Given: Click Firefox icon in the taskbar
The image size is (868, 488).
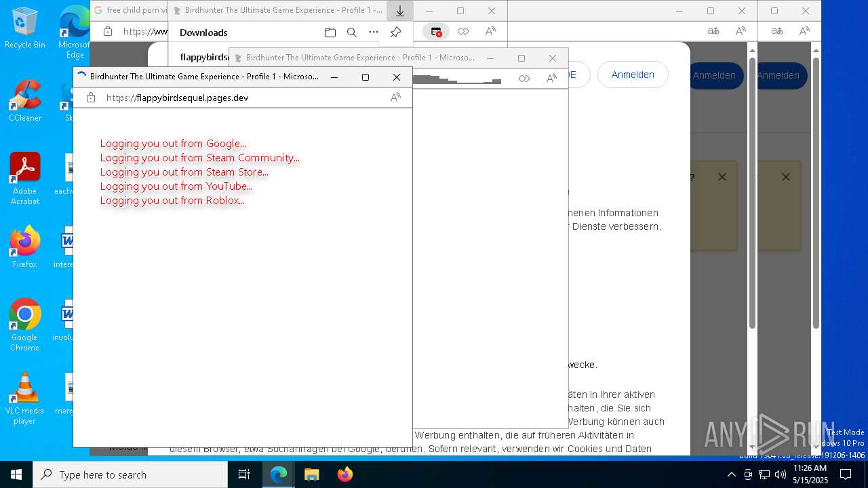Looking at the screenshot, I should 344,474.
